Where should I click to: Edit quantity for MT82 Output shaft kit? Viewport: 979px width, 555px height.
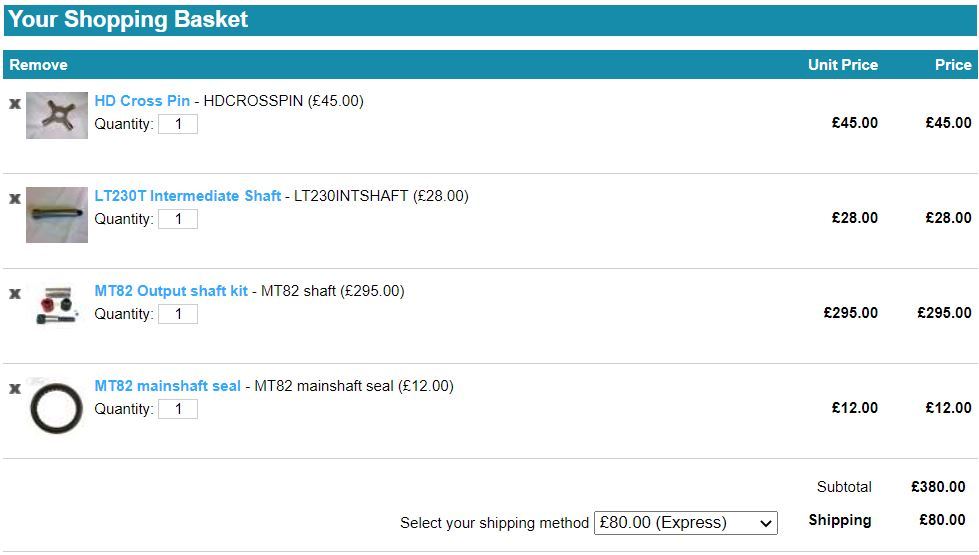click(x=178, y=313)
